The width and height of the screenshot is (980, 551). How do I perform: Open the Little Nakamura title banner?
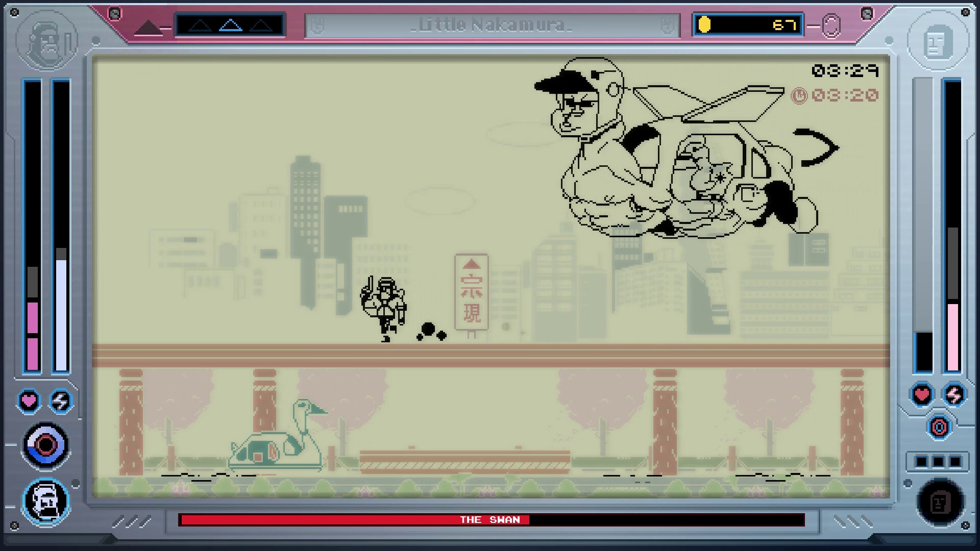492,26
